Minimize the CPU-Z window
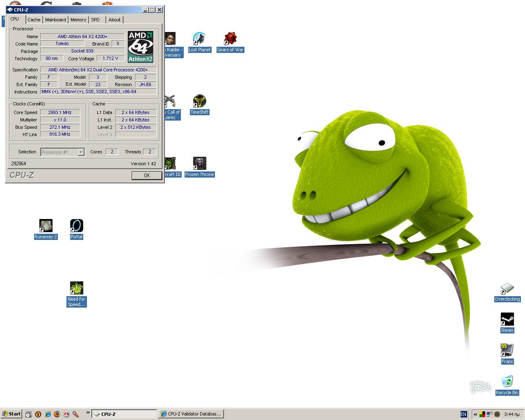 (145, 10)
